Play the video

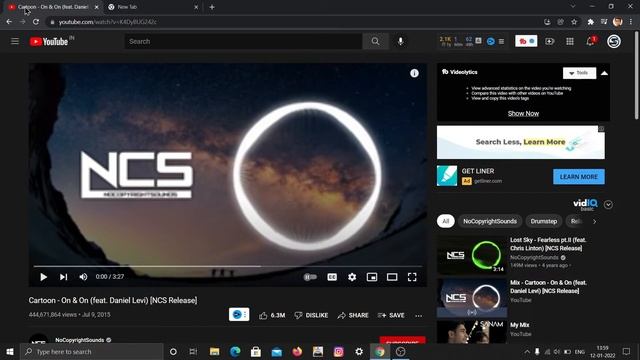coord(43,277)
